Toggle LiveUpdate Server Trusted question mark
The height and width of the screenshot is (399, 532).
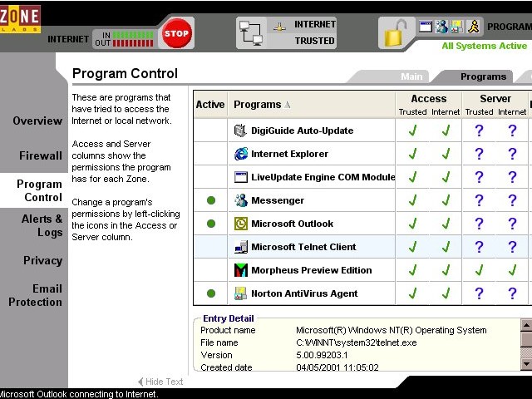point(479,177)
